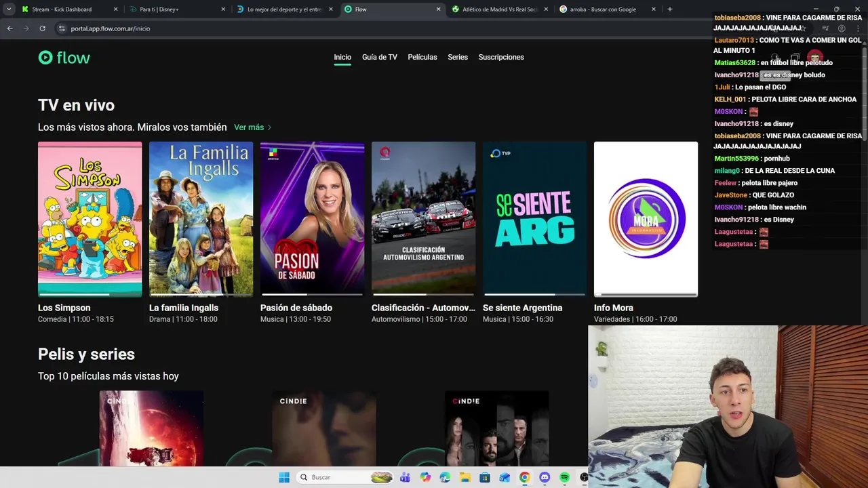Open a new browser tab with the plus button
This screenshot has height=488, width=868.
(x=669, y=9)
